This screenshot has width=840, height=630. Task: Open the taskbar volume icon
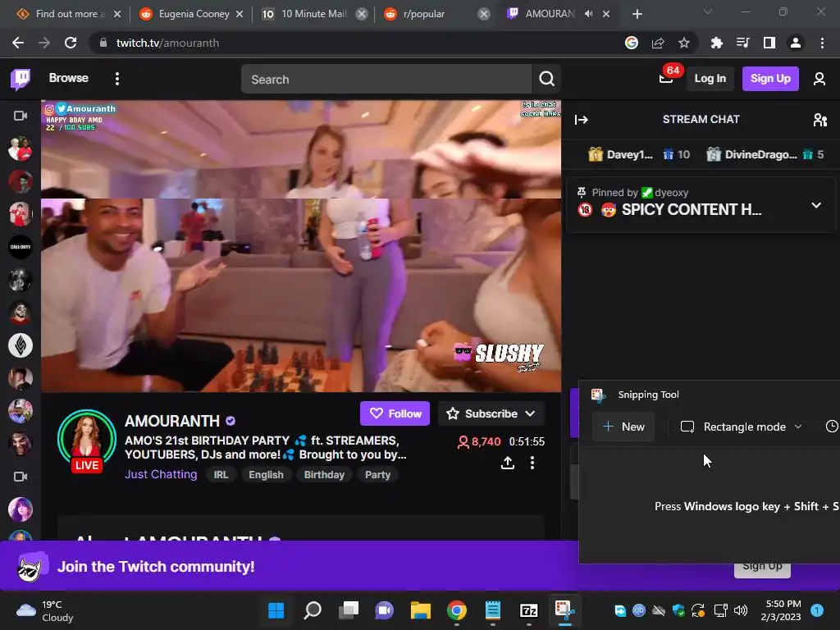click(x=741, y=610)
